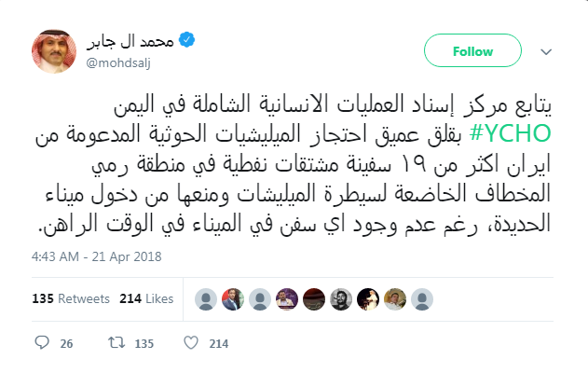Click the Follow button

click(472, 50)
